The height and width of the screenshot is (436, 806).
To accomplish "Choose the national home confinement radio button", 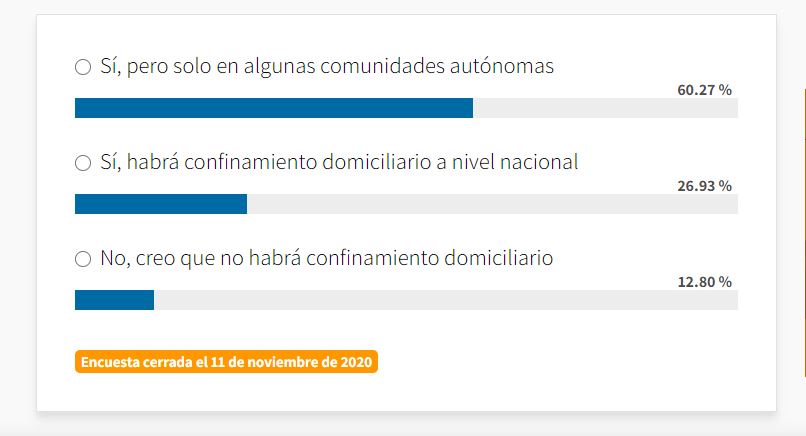I will click(83, 163).
